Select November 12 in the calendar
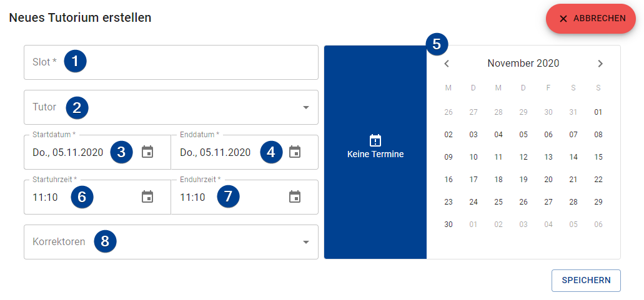The height and width of the screenshot is (300, 644). tap(523, 157)
